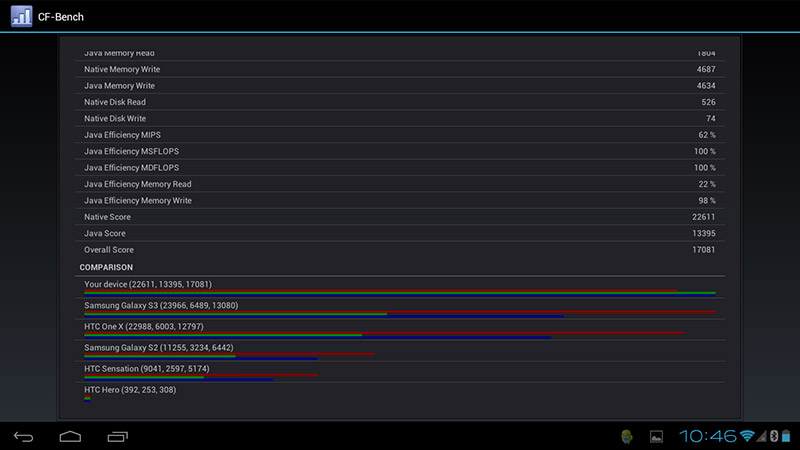Select the Java Efficiency MSFLOPS row
This screenshot has width=800, height=450.
pyautogui.click(x=399, y=151)
